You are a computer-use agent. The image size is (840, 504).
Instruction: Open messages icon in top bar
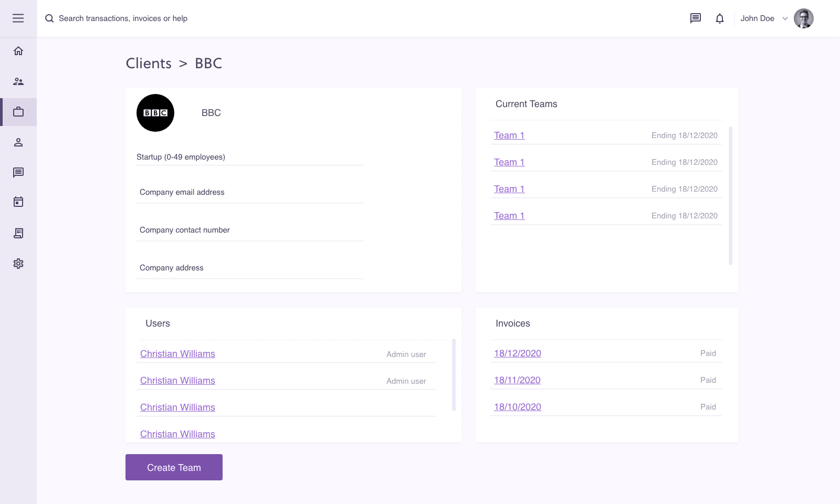pyautogui.click(x=696, y=18)
